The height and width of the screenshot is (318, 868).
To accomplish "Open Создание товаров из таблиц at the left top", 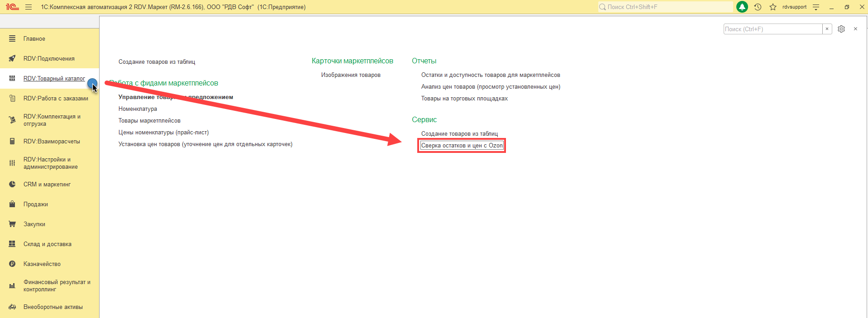I will (x=157, y=62).
